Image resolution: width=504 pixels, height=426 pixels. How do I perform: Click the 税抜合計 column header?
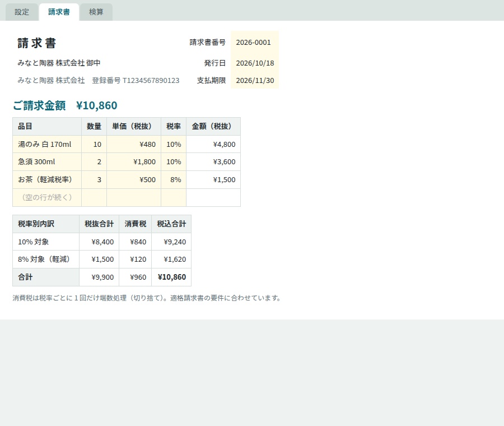coord(99,224)
